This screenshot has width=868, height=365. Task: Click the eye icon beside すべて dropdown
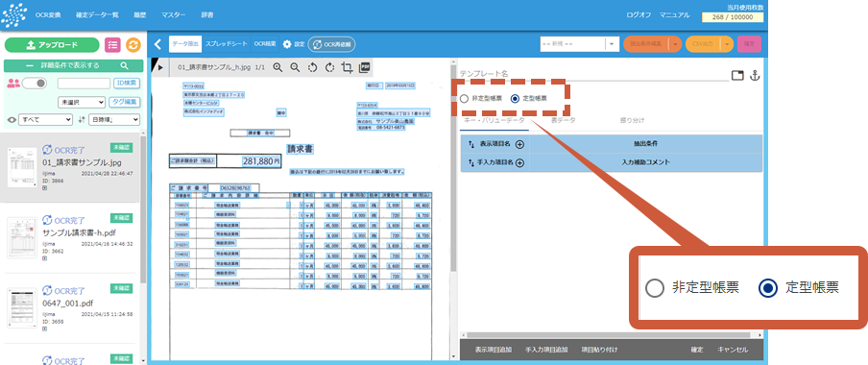12,119
